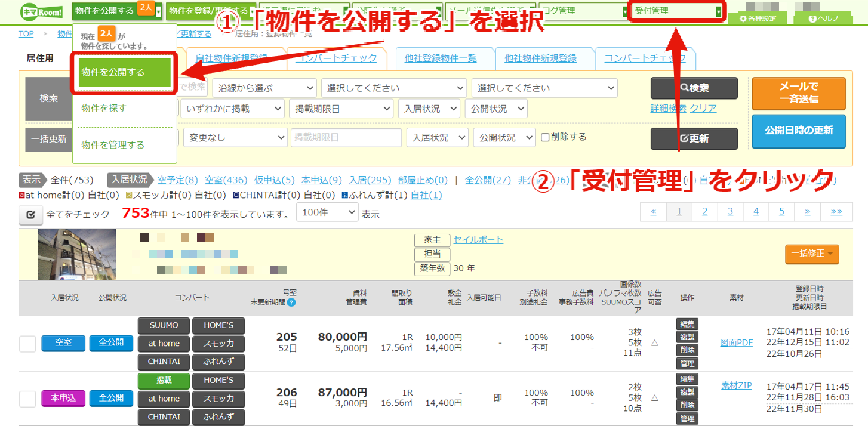Image resolution: width=868 pixels, height=426 pixels.
Task: Click green 掲載 button for room 206
Action: 164,380
